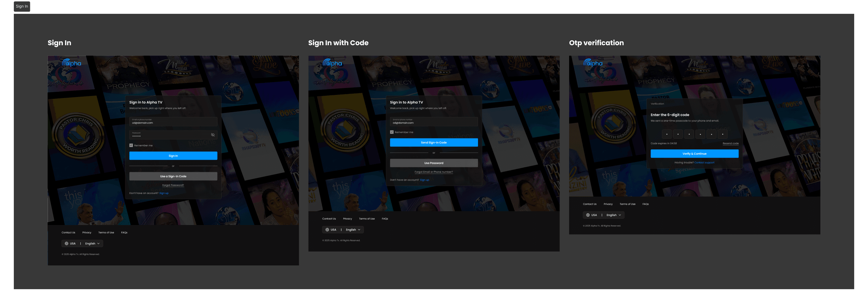Click email field in Sign In mockup
Image resolution: width=868 pixels, height=303 pixels.
click(x=173, y=121)
